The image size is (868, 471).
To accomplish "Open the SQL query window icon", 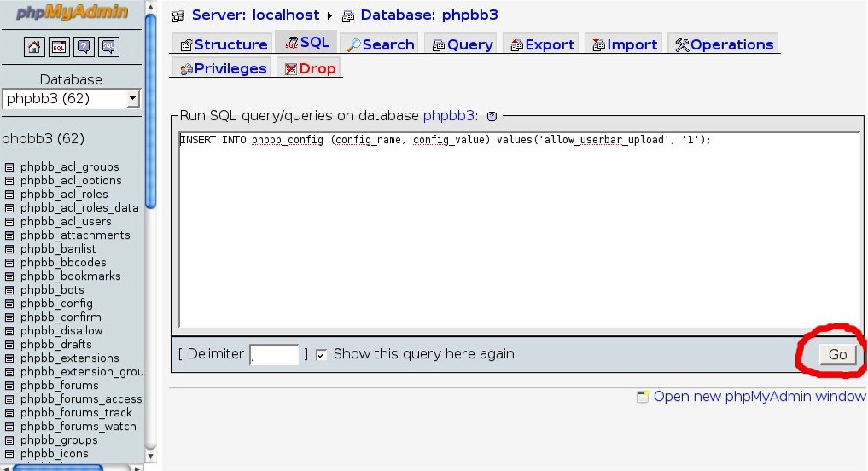I will 59,47.
